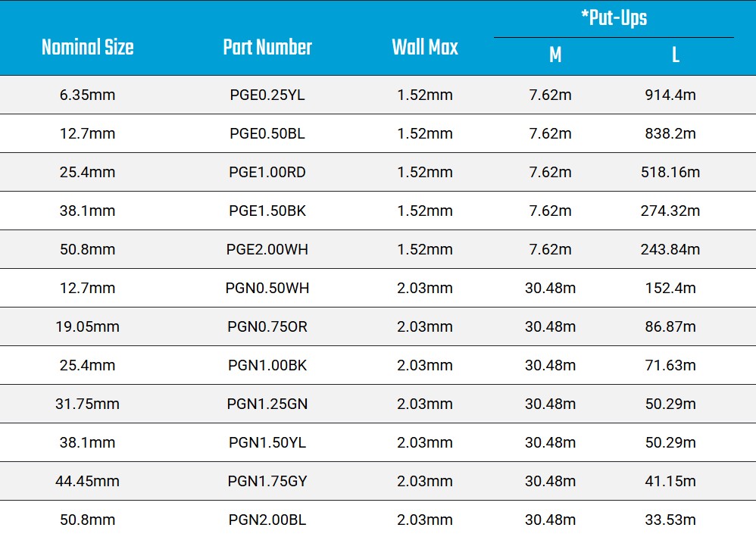Select part number PGN1.75GY

[267, 481]
